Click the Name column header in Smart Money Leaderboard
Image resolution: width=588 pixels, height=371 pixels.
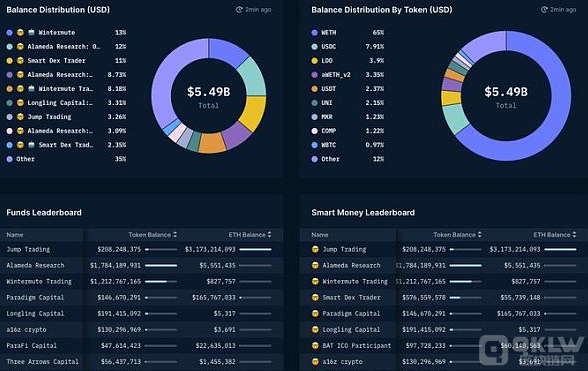coord(320,235)
